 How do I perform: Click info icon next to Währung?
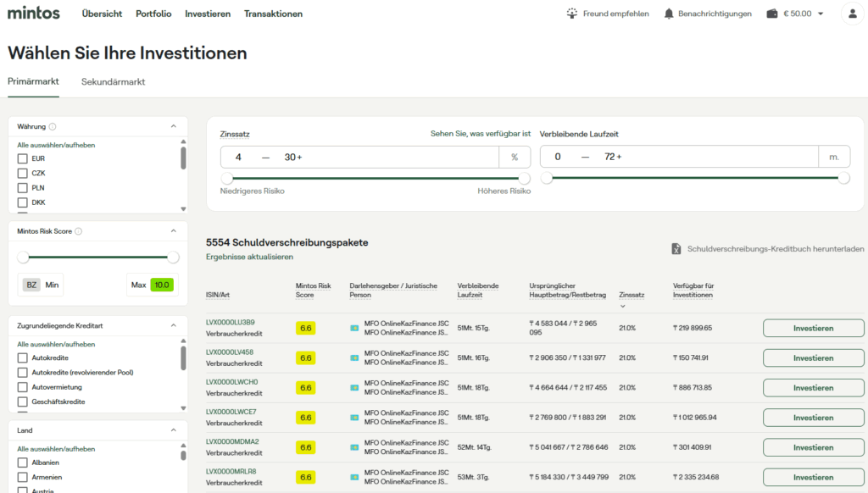point(53,127)
